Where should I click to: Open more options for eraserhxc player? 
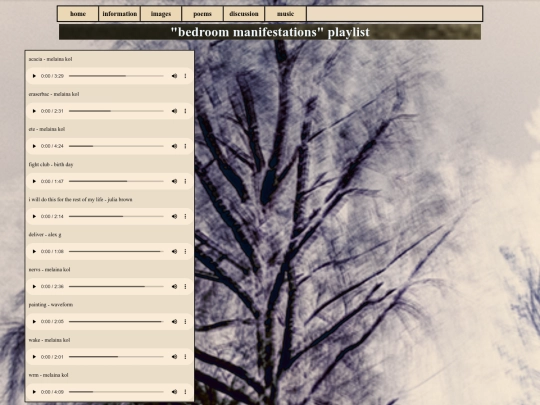pyautogui.click(x=185, y=111)
